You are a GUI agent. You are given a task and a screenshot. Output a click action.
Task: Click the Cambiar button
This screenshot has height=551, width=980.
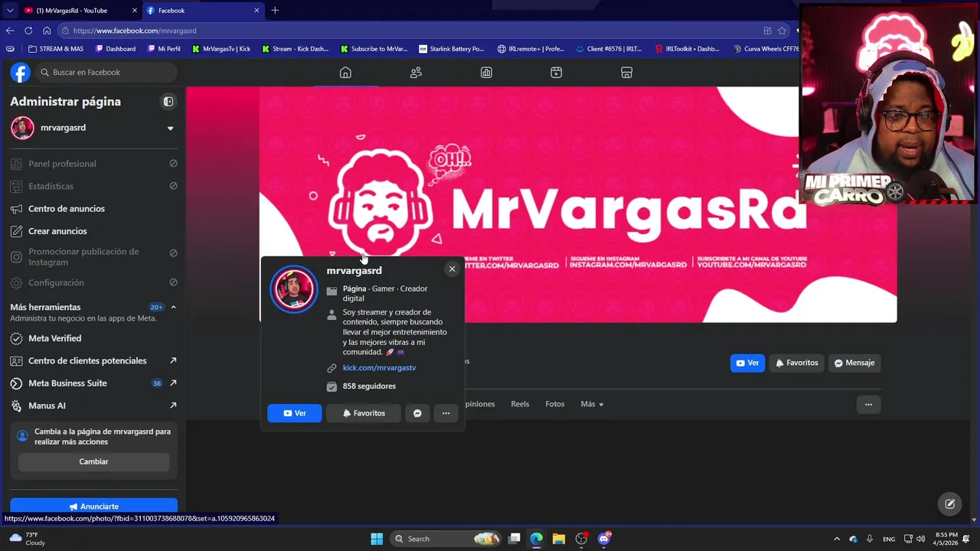(x=93, y=461)
